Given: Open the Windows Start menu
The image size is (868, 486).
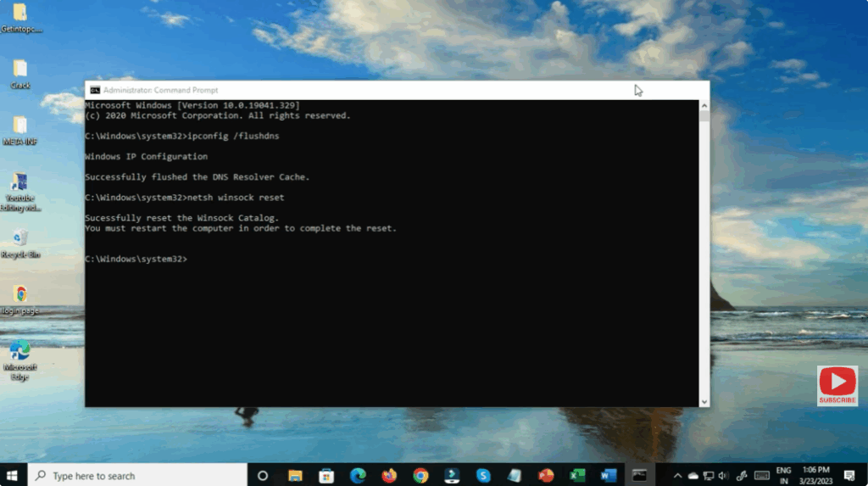Looking at the screenshot, I should tap(12, 476).
